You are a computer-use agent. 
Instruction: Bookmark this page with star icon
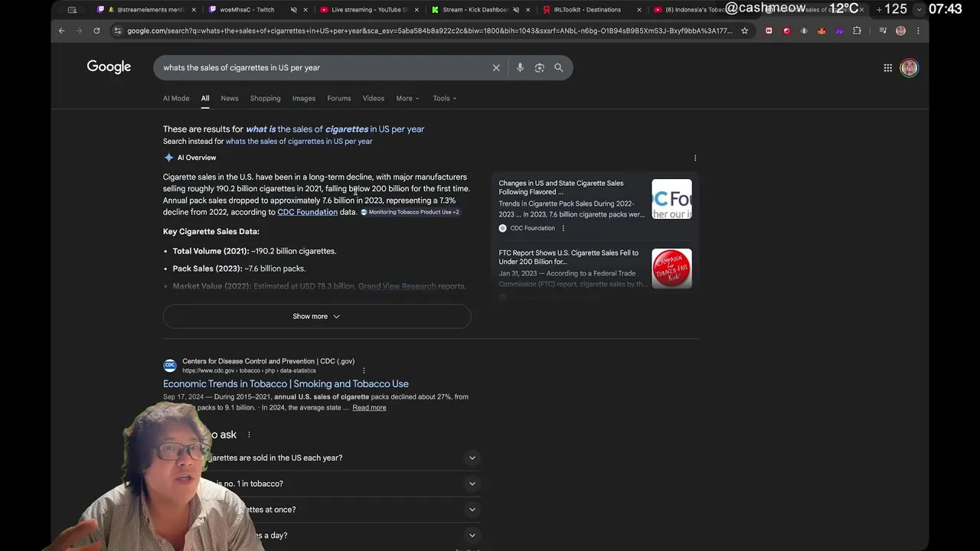click(744, 31)
